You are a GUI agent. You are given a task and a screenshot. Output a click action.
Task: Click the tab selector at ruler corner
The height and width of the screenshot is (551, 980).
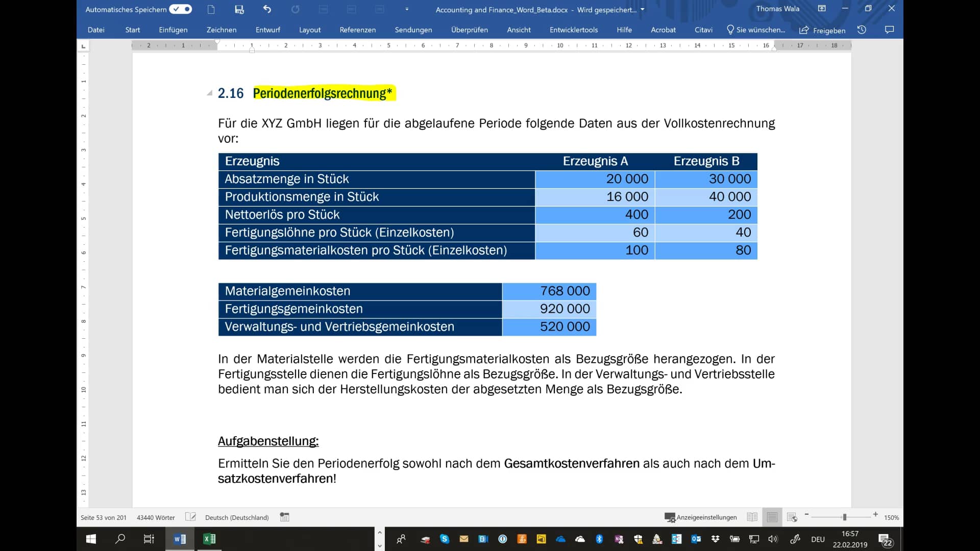[x=84, y=46]
